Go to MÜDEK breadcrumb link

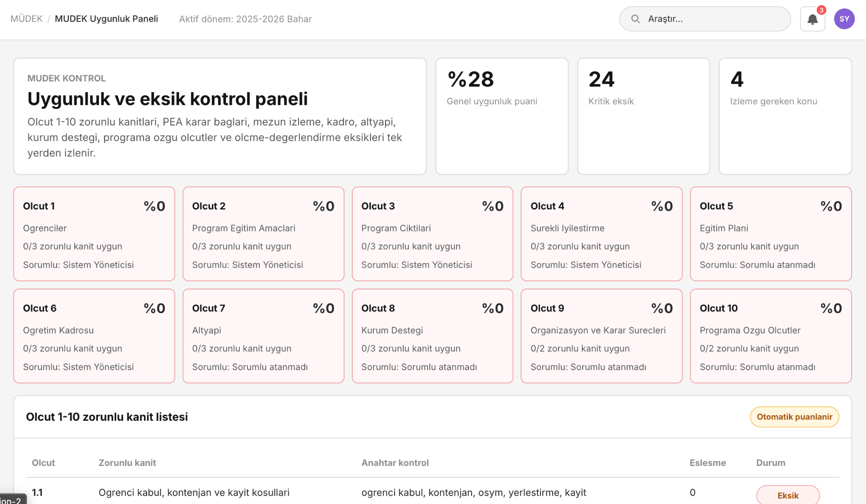[26, 19]
